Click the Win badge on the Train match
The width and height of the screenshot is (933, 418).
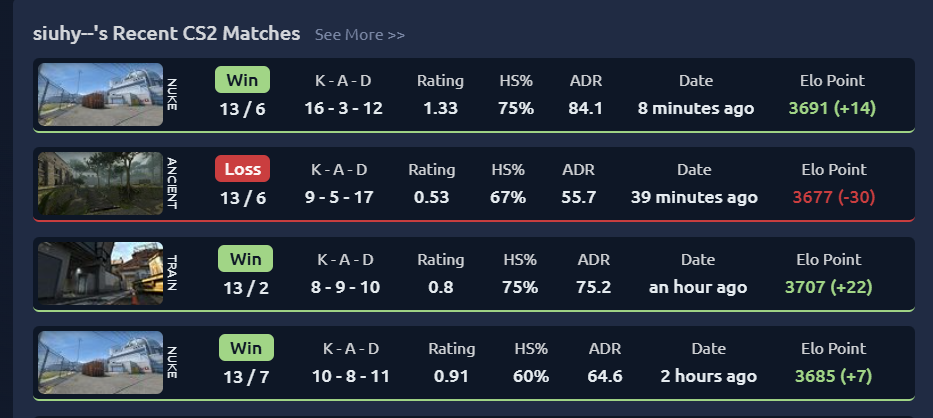click(245, 259)
